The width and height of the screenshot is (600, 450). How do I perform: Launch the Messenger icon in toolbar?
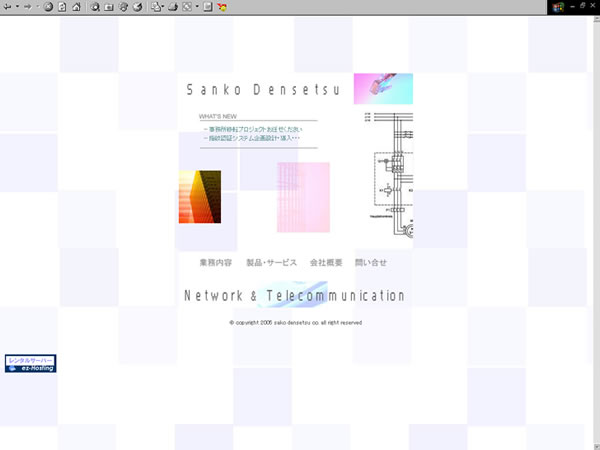tap(222, 7)
